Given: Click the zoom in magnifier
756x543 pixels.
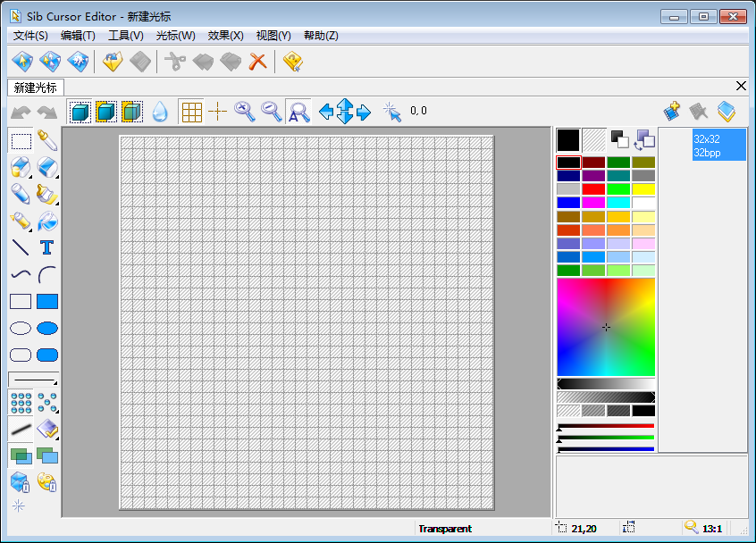Looking at the screenshot, I should click(245, 112).
